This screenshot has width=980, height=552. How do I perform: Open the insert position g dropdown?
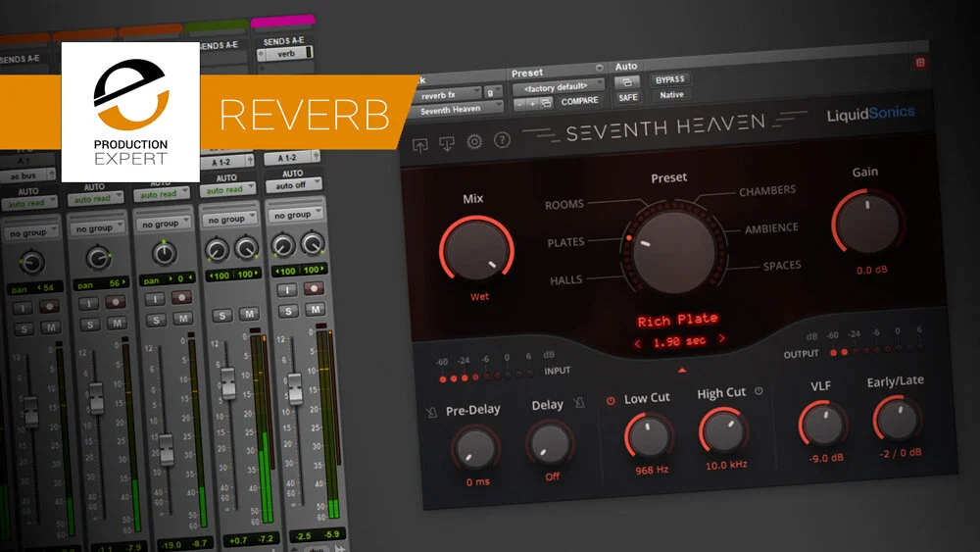click(493, 92)
